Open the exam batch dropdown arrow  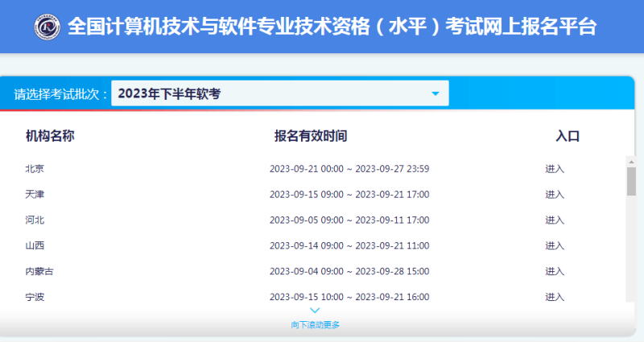[436, 93]
